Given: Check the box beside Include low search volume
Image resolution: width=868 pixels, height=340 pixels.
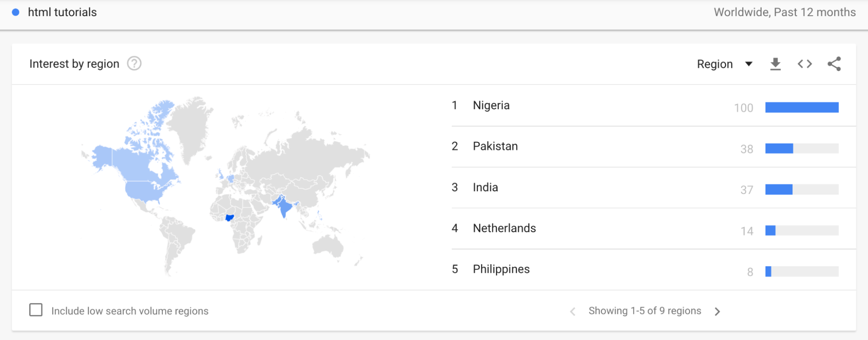Looking at the screenshot, I should click(x=36, y=310).
